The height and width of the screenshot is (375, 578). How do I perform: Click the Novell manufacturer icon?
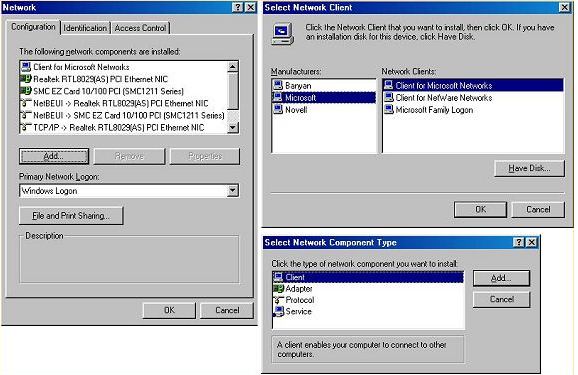pos(278,110)
